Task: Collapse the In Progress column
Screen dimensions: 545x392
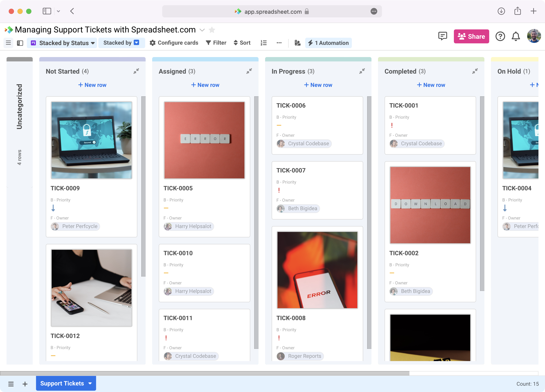Action: coord(362,71)
